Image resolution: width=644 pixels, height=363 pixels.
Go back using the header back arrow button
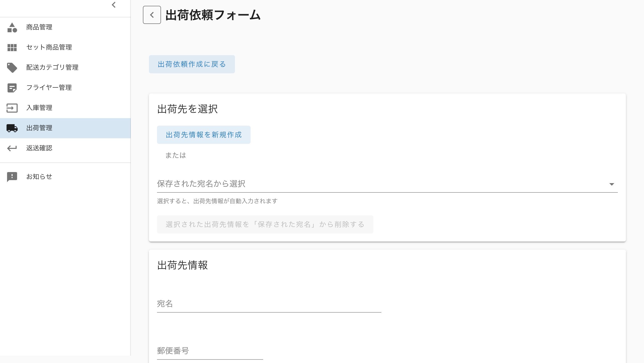152,15
